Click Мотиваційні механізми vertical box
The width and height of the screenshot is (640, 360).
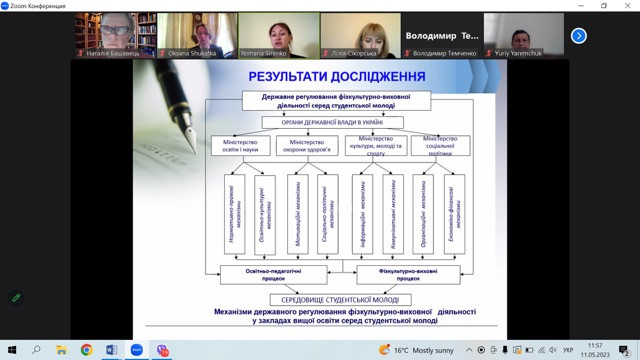(x=298, y=214)
